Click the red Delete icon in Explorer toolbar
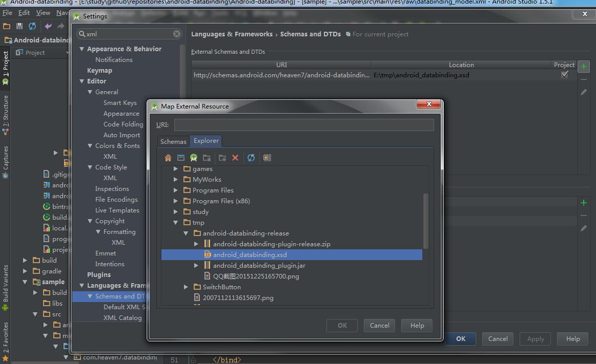Viewport: 596px width, 364px height. tap(235, 158)
